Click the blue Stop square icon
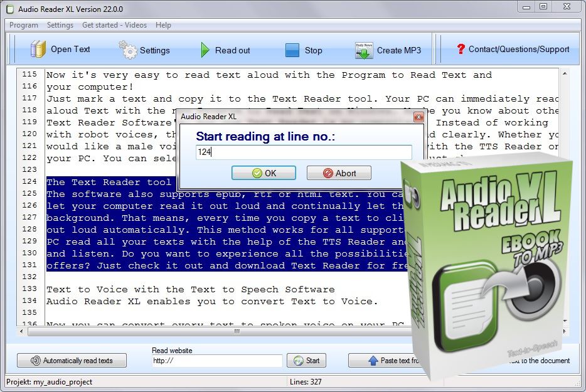 [292, 50]
